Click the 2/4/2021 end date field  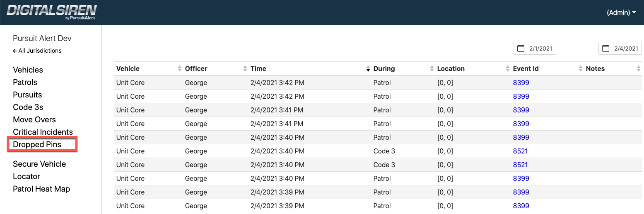click(x=620, y=49)
